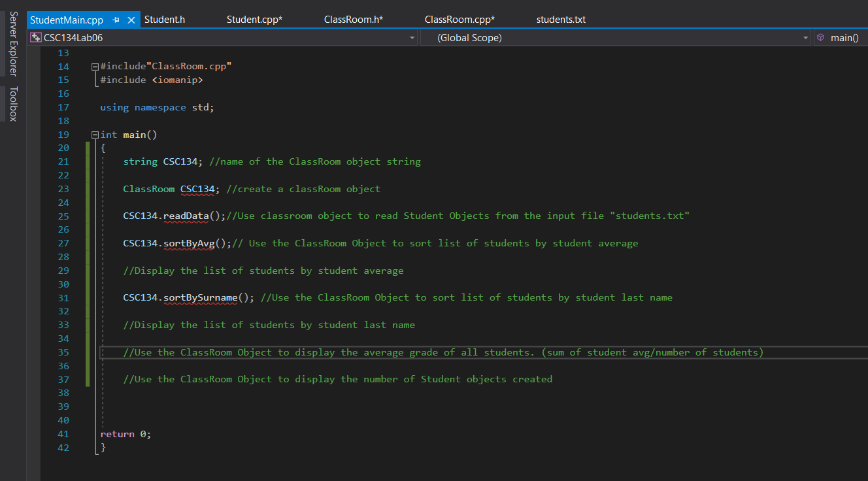The image size is (868, 481).
Task: Click the underlined sortByAvg call
Action: click(188, 243)
